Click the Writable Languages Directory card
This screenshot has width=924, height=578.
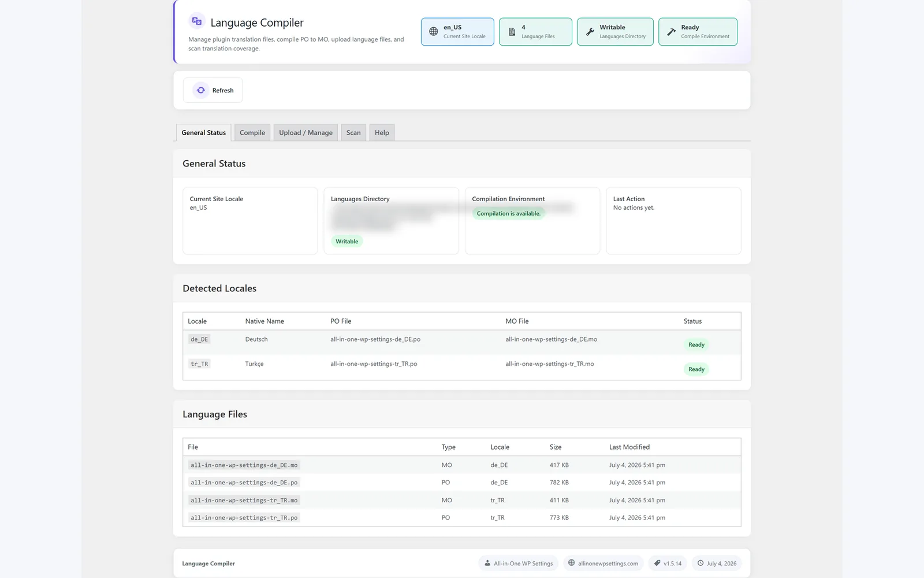(x=615, y=32)
